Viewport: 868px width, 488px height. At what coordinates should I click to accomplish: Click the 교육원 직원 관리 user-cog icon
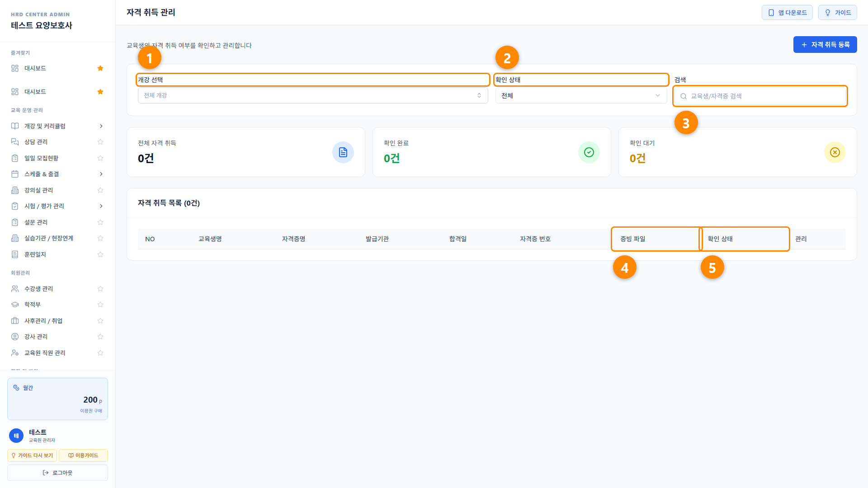click(15, 353)
